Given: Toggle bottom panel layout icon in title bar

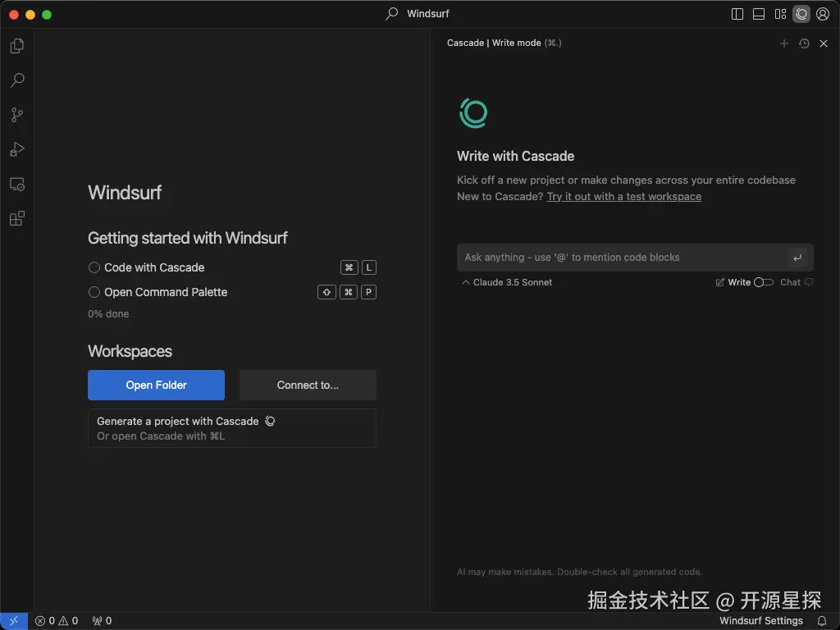Looking at the screenshot, I should pyautogui.click(x=759, y=14).
